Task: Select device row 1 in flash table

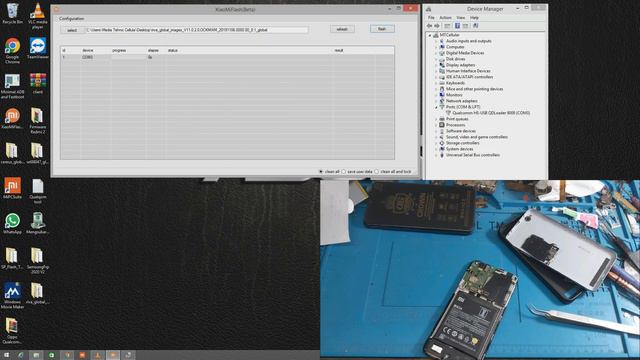Action: click(227, 58)
